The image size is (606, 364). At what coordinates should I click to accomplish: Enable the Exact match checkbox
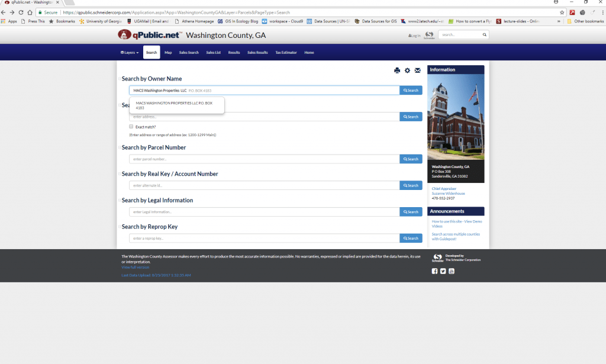click(131, 127)
